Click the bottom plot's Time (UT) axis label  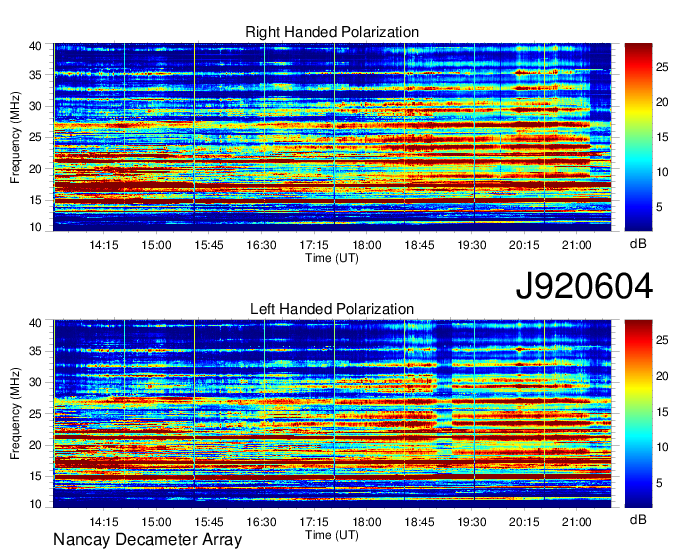(x=332, y=535)
